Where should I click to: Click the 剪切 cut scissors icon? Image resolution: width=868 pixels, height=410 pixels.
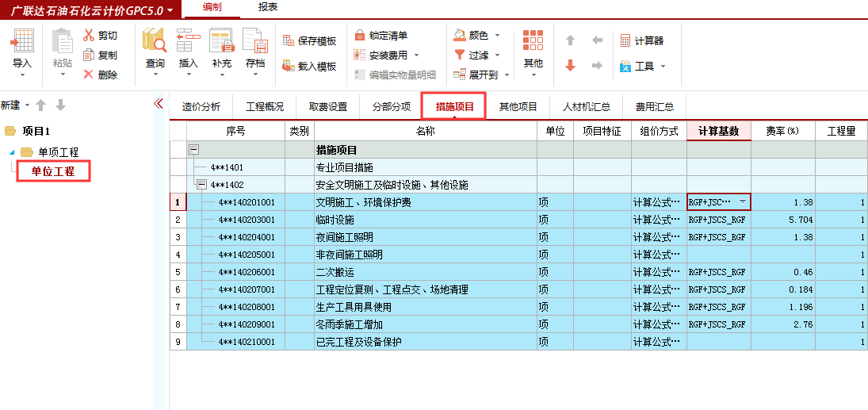[89, 36]
